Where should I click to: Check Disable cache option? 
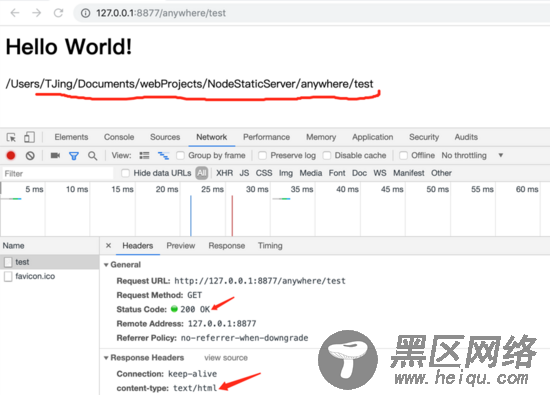[x=327, y=155]
